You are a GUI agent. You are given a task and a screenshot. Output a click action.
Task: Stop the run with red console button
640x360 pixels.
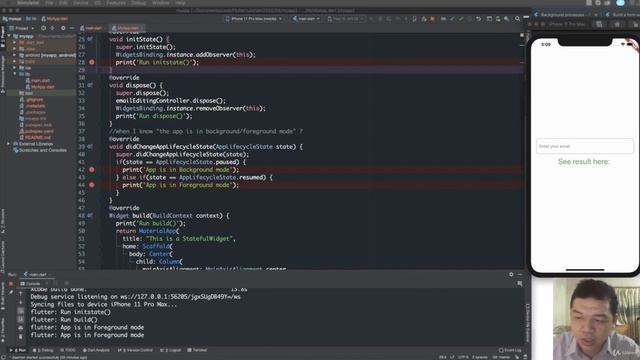tap(11, 284)
